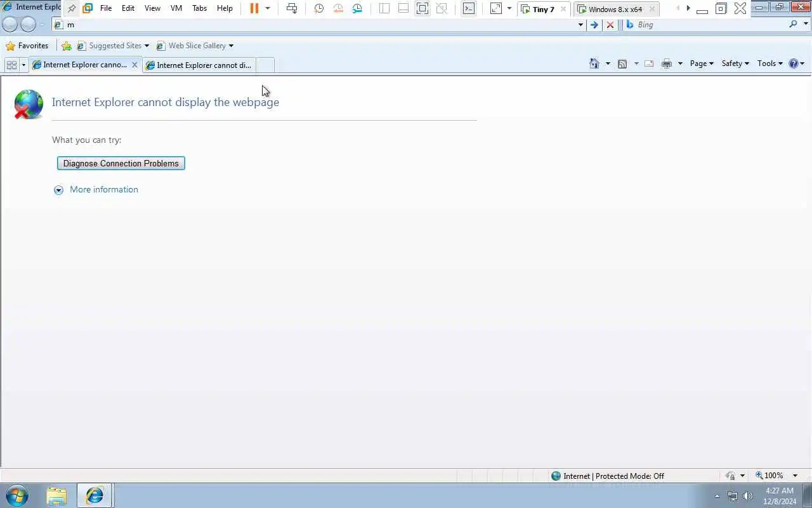
Task: Click the Internet Explorer forward button
Action: pyautogui.click(x=28, y=24)
